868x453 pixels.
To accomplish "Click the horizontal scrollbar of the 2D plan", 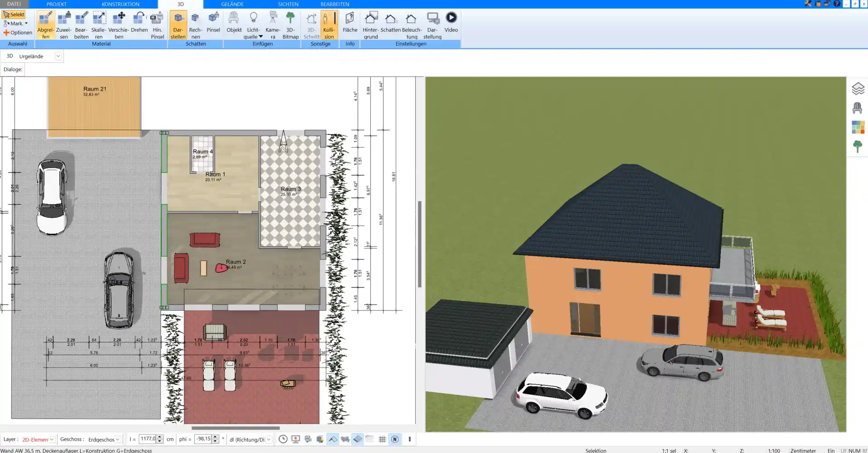I will [x=235, y=428].
